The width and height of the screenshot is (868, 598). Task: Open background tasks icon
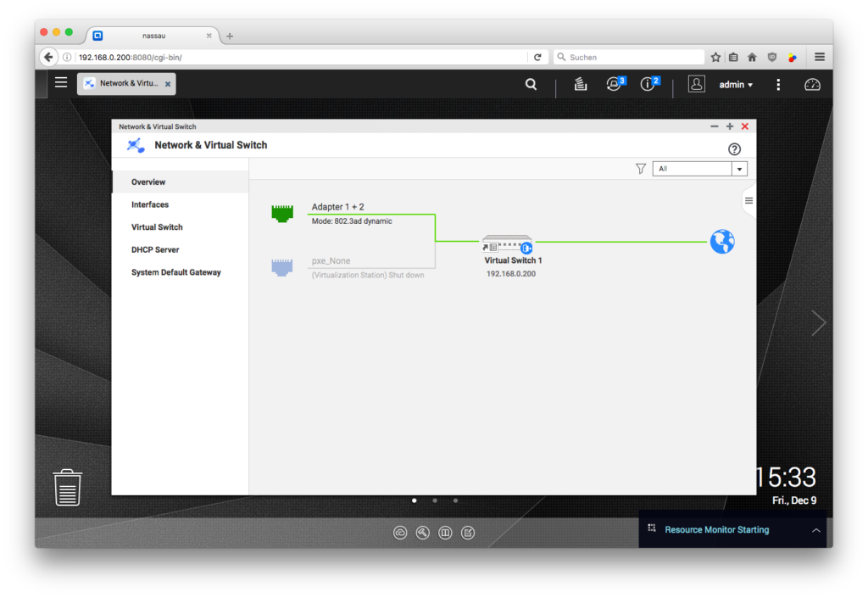tap(581, 84)
